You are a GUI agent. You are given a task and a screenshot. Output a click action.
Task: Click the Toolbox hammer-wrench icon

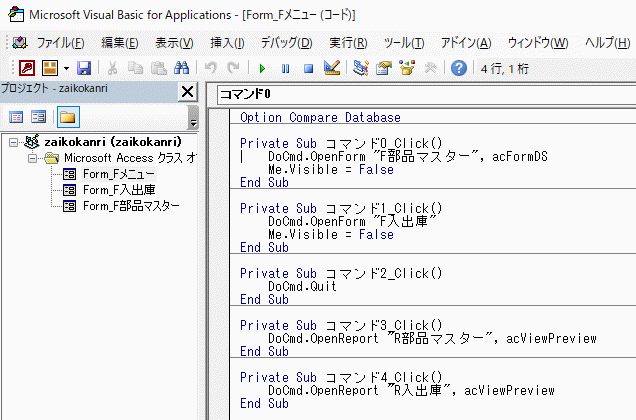click(430, 68)
